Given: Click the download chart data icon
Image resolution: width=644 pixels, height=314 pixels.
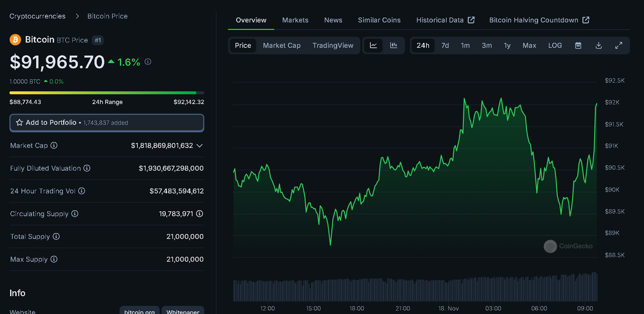Looking at the screenshot, I should 598,46.
